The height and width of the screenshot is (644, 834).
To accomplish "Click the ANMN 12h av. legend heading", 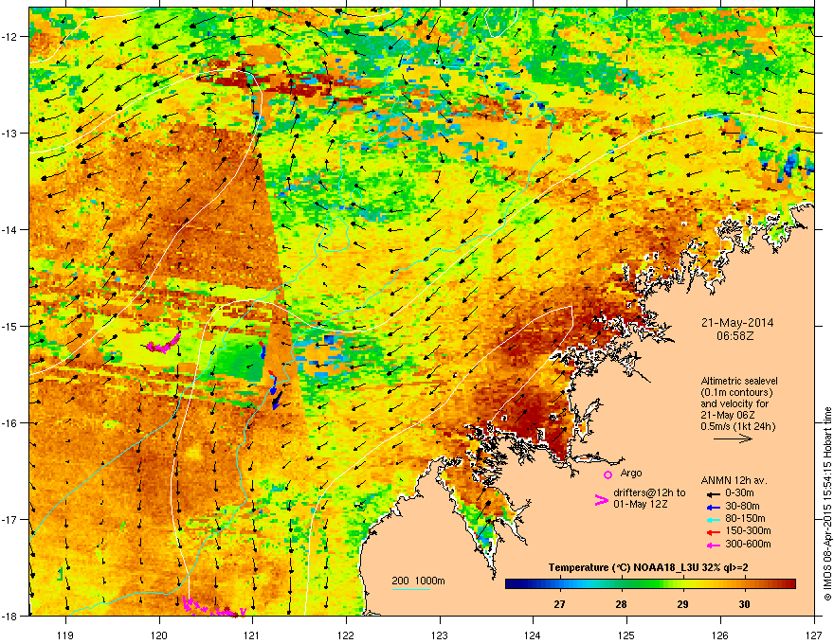I will click(x=734, y=480).
